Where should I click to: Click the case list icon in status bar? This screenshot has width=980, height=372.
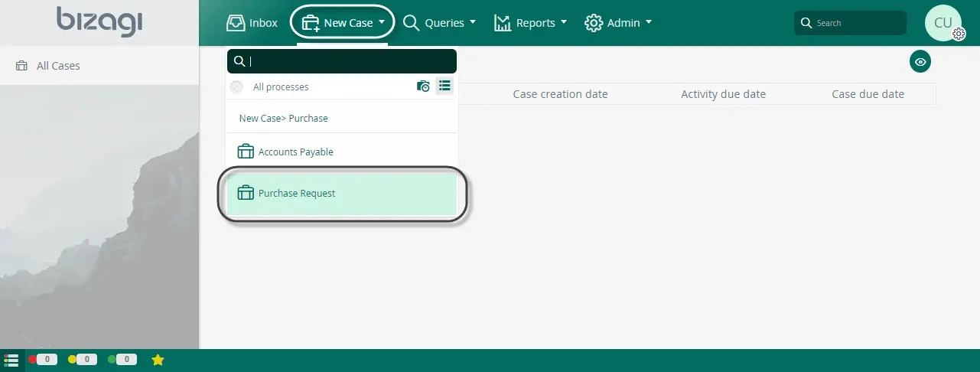tap(11, 360)
